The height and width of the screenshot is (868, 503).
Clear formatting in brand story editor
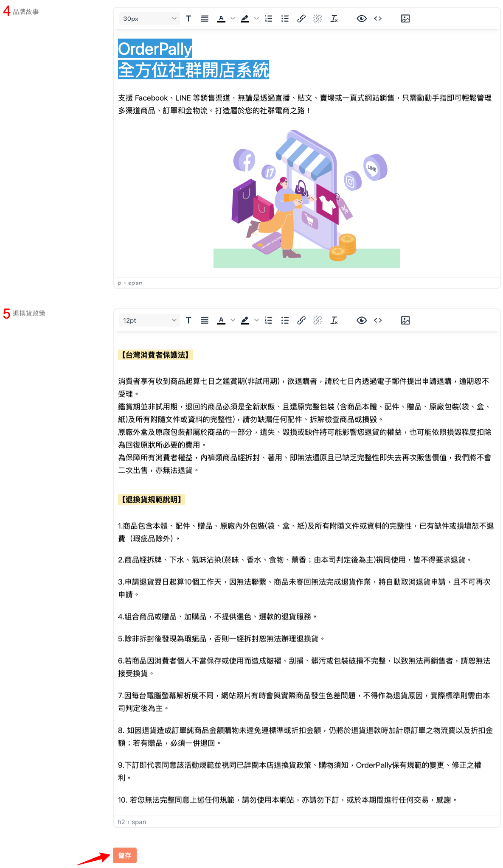click(x=334, y=19)
